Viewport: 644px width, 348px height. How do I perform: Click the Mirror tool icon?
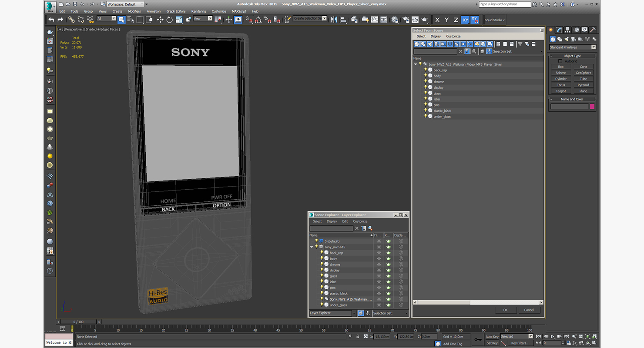click(x=334, y=20)
